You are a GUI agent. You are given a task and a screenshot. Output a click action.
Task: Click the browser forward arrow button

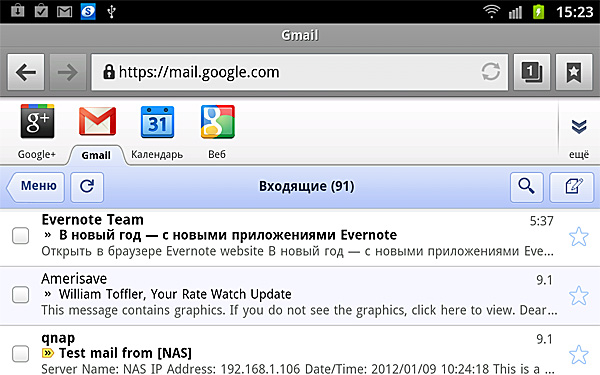68,72
